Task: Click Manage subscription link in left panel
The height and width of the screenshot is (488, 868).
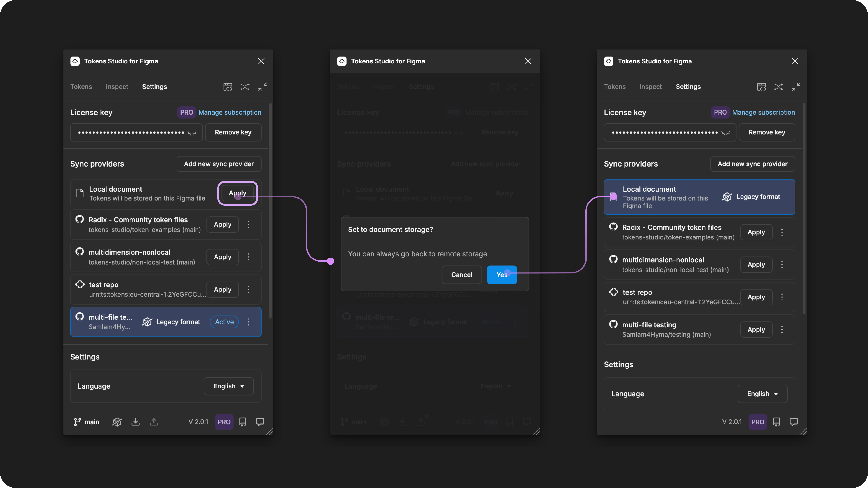Action: click(230, 112)
